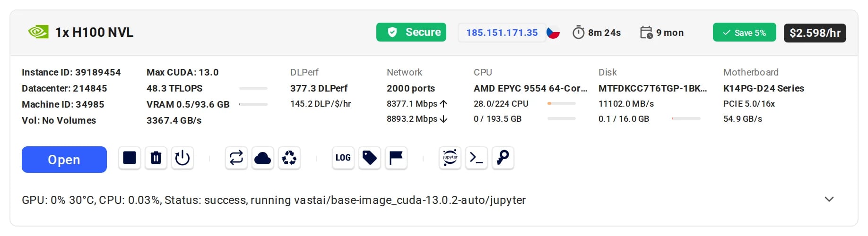Viewport: 868px width, 236px height.
Task: Click the 9 mon duration text
Action: tap(670, 33)
